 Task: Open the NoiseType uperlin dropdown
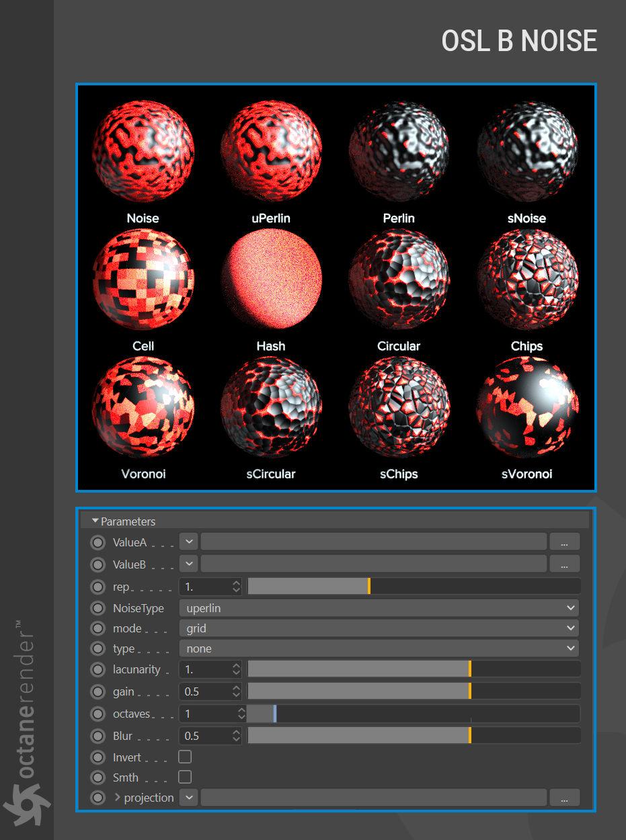click(379, 608)
